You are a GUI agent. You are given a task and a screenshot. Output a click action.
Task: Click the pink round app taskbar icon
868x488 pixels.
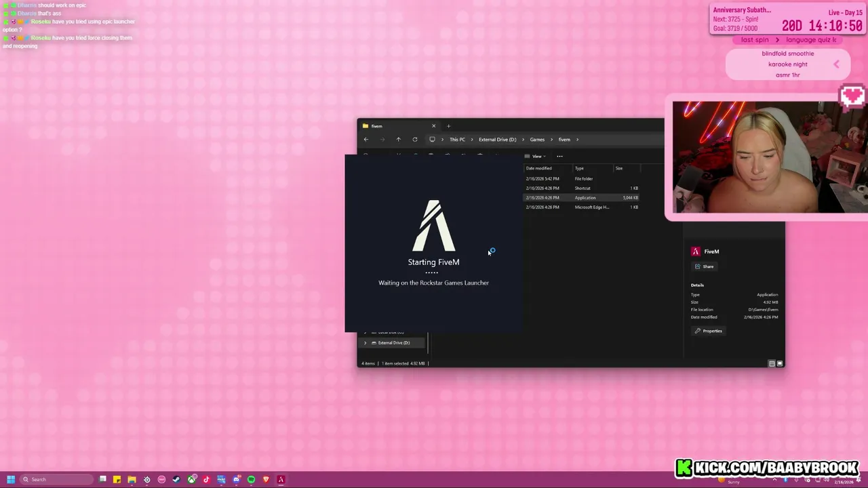tap(161, 480)
